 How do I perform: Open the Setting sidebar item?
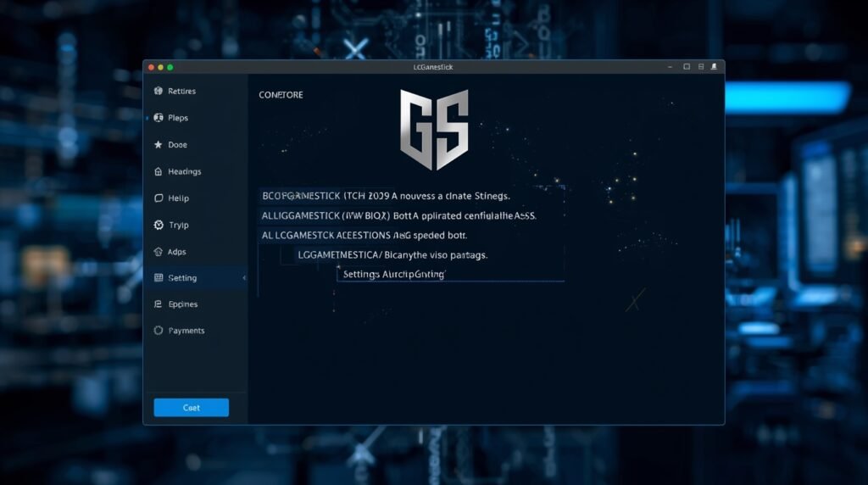pyautogui.click(x=182, y=278)
